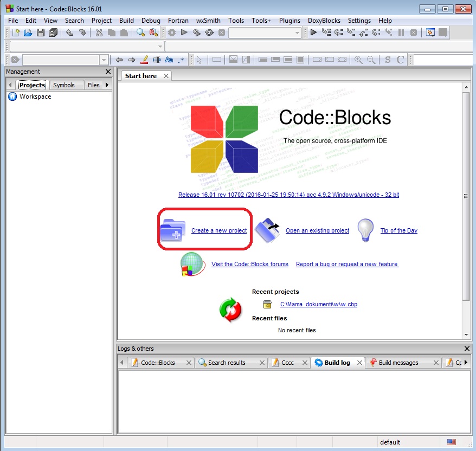Expand the incremental search text dropdown
The width and height of the screenshot is (476, 451).
coord(104,60)
